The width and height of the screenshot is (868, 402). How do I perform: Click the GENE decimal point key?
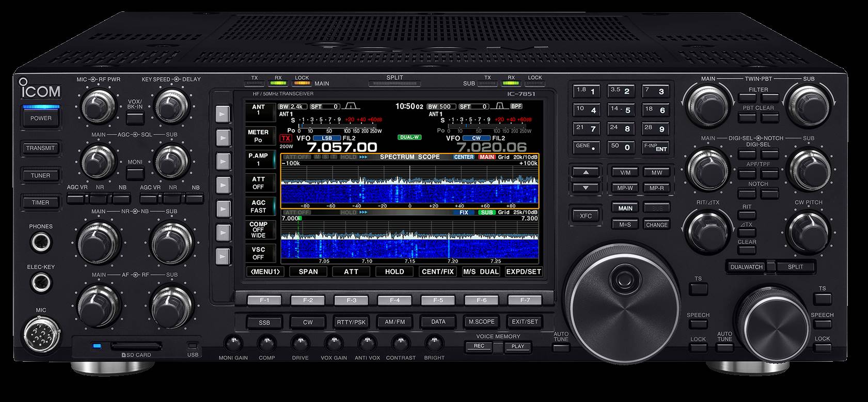587,147
